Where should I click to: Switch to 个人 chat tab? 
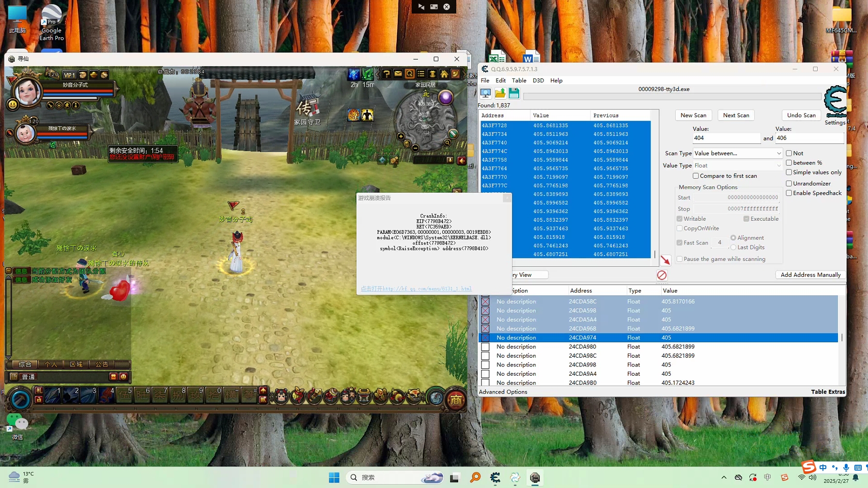click(x=51, y=364)
